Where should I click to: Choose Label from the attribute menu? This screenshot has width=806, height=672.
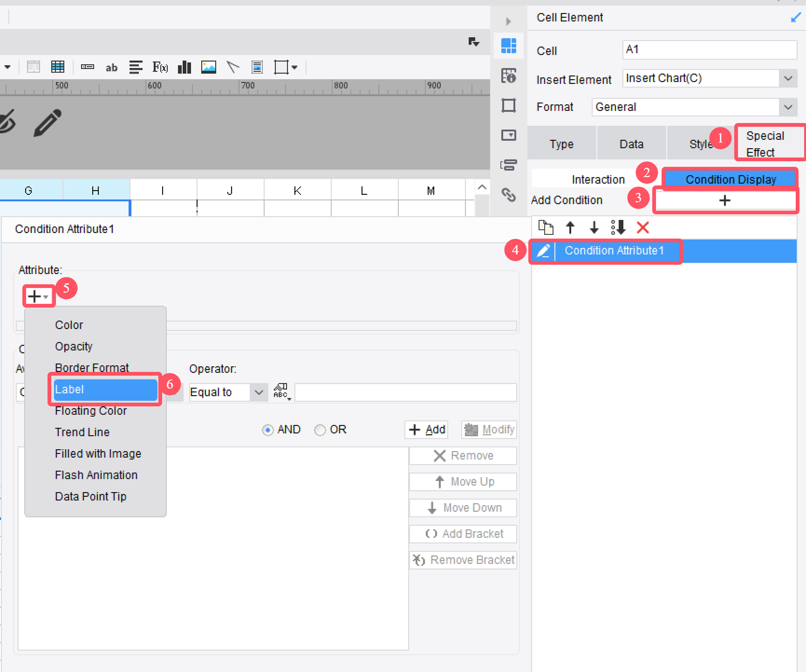click(105, 390)
